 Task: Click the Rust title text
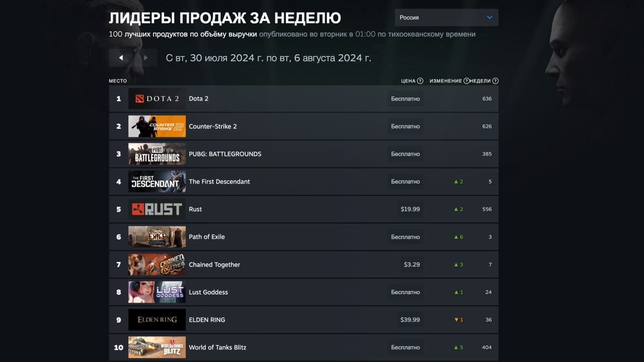pyautogui.click(x=195, y=209)
